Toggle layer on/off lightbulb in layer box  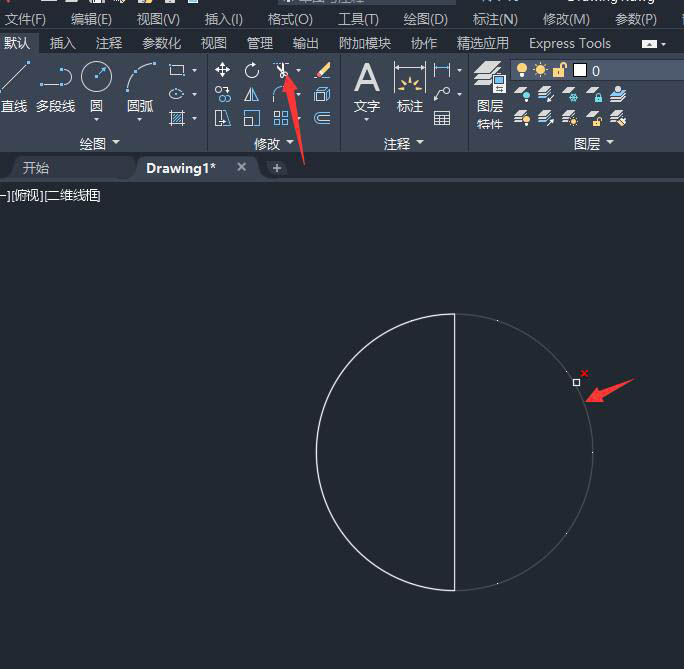pyautogui.click(x=522, y=70)
